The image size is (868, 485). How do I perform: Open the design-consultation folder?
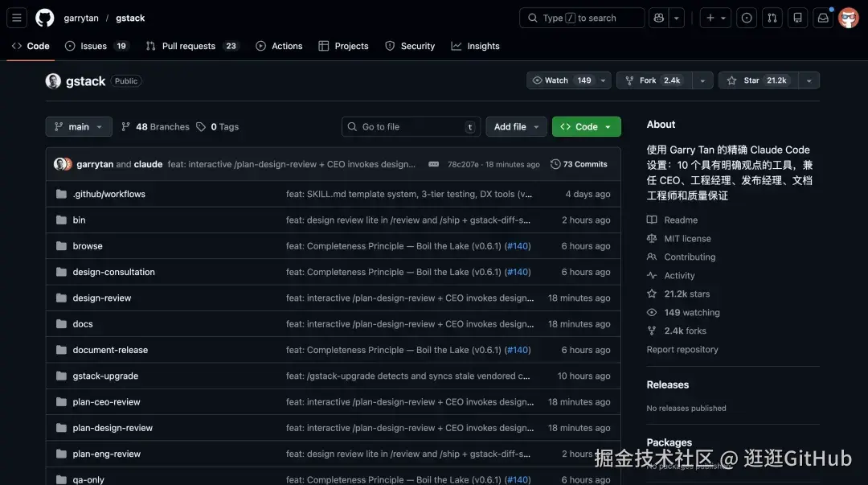coord(113,272)
